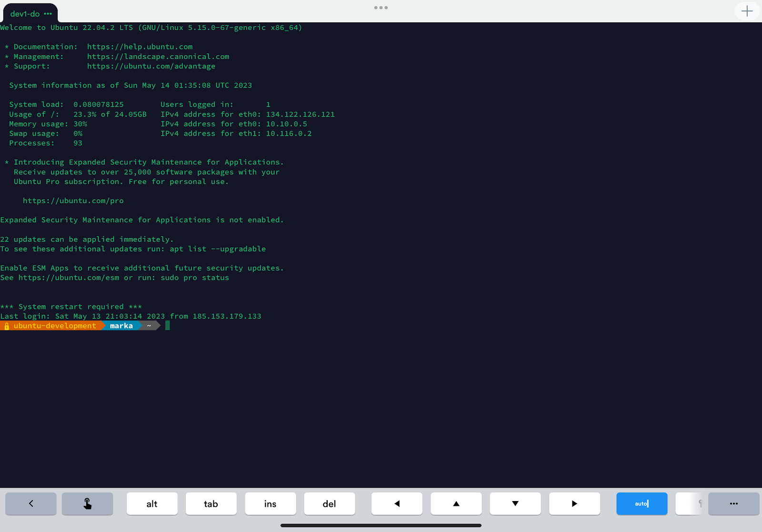Tap the up arrow key
Image resolution: width=762 pixels, height=532 pixels.
pos(456,503)
